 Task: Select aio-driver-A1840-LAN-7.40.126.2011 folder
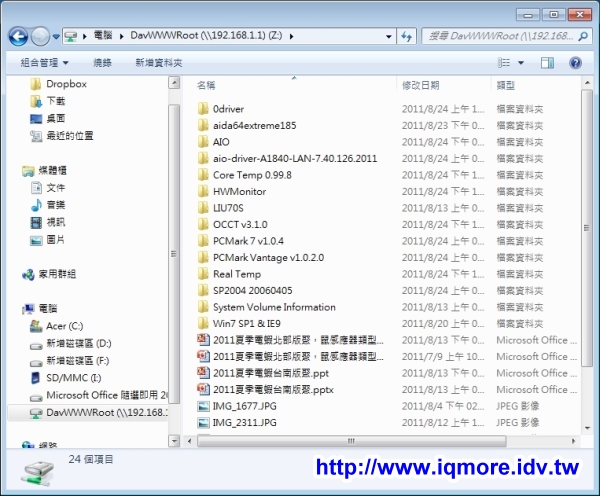click(295, 158)
